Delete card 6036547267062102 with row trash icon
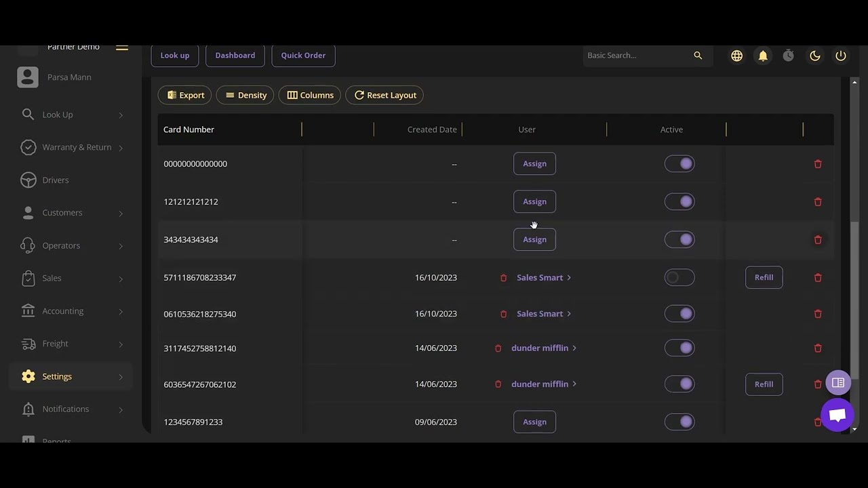Viewport: 868px width, 488px height. 818,384
